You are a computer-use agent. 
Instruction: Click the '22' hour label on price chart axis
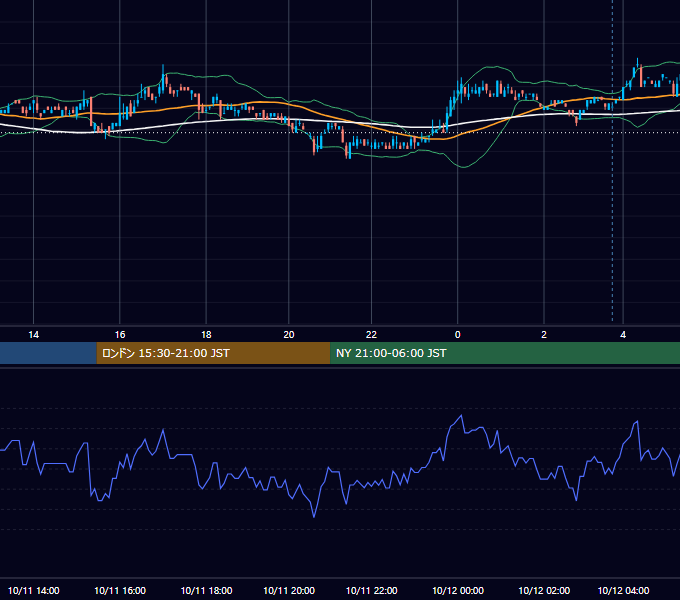[x=371, y=335]
